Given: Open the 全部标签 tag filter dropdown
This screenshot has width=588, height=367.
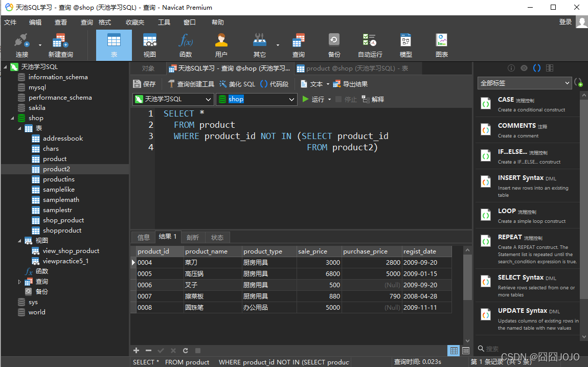Looking at the screenshot, I should 524,83.
